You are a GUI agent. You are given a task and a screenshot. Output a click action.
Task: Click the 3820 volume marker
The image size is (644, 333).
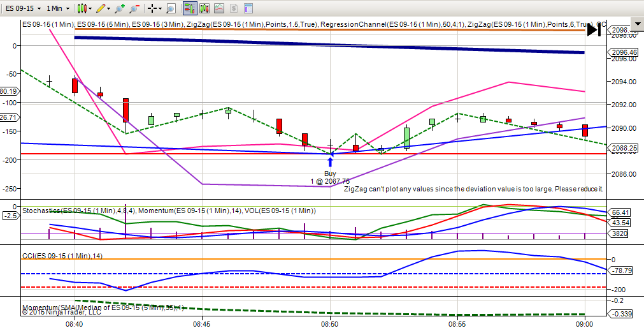(619, 233)
